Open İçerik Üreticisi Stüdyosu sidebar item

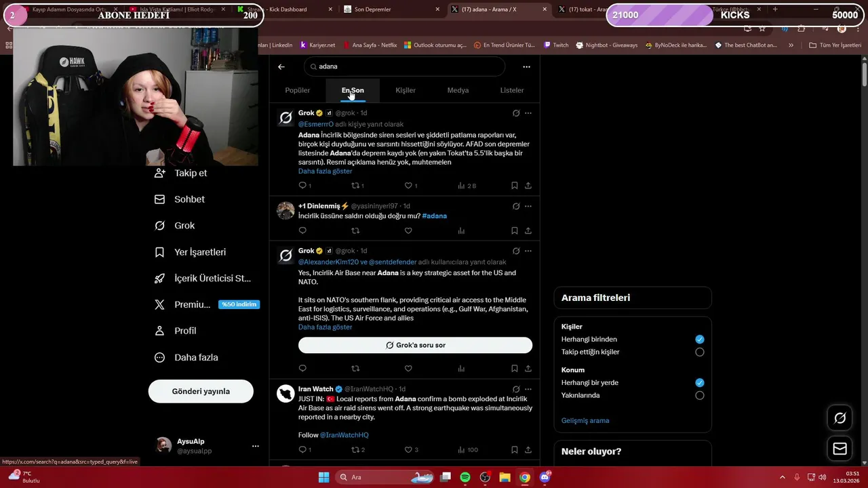pyautogui.click(x=203, y=278)
